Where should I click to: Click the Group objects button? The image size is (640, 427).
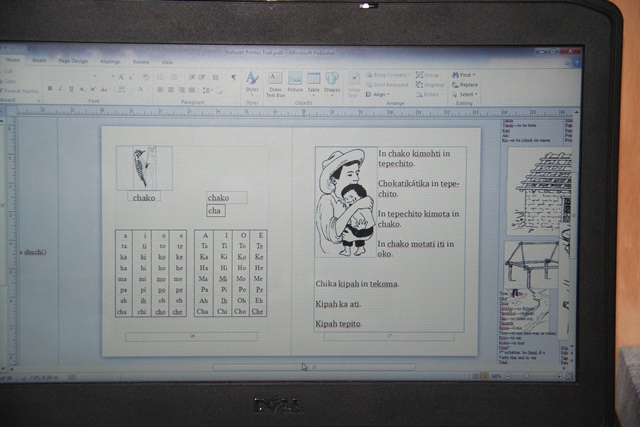click(x=428, y=75)
